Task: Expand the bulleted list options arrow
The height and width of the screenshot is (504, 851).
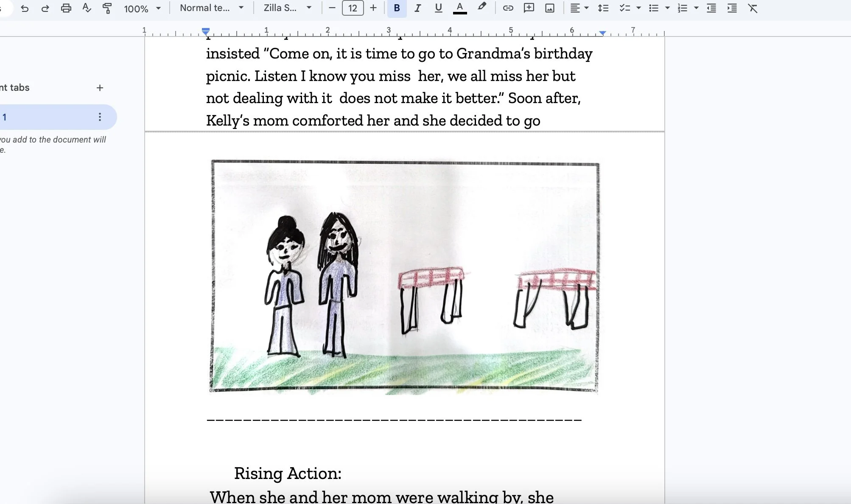Action: tap(667, 8)
